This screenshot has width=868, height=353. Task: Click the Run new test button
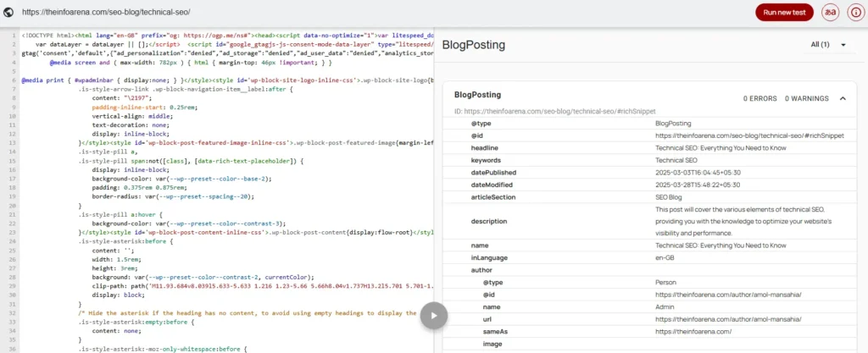pos(784,12)
